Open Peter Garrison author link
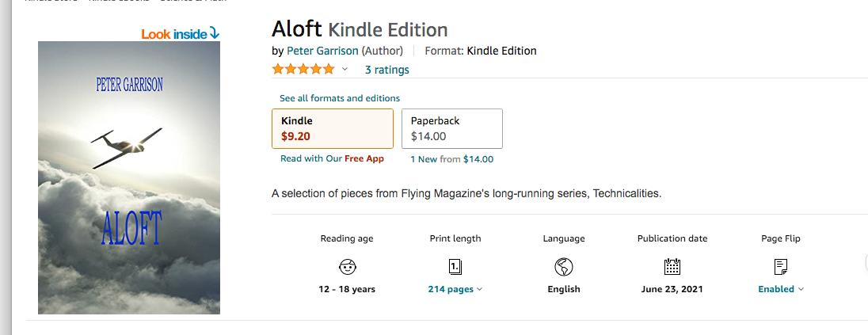Image resolution: width=868 pixels, height=335 pixels. click(x=322, y=51)
